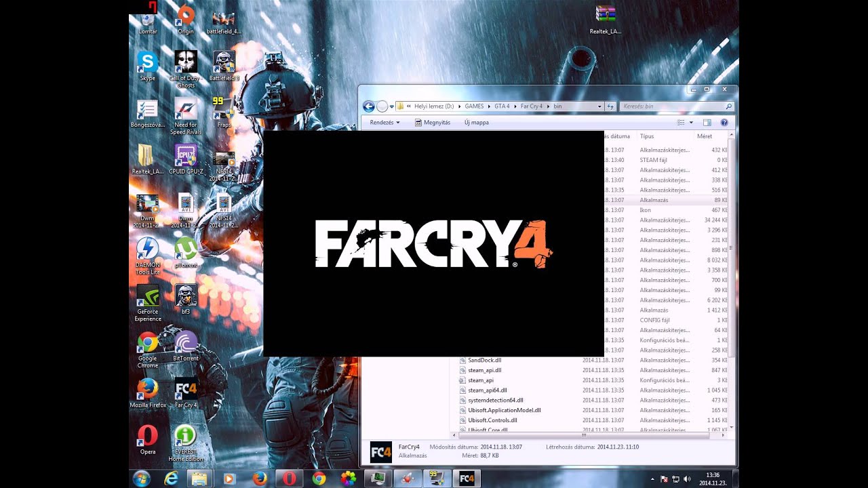Screen dimensions: 868x488
Task: Click the Windows Start orb
Action: click(142, 479)
